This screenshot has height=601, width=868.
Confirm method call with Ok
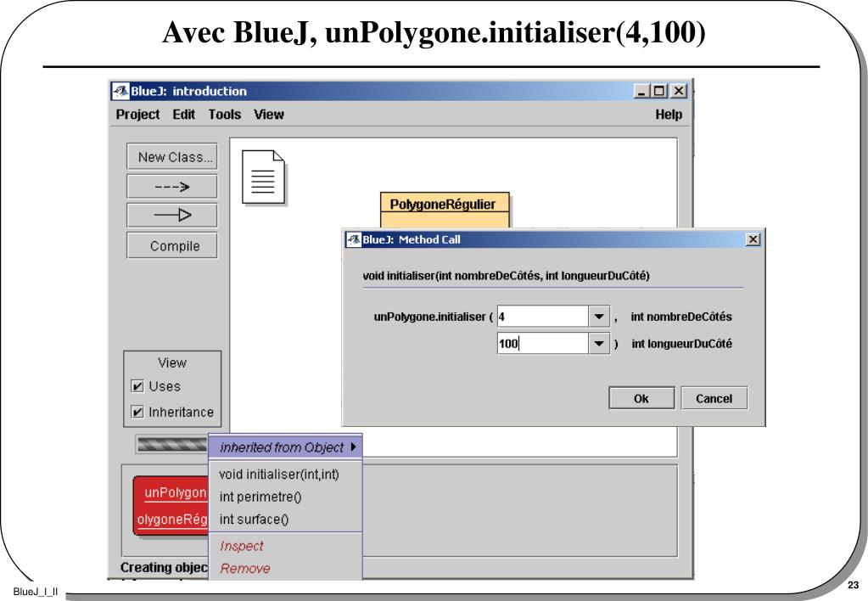click(641, 398)
